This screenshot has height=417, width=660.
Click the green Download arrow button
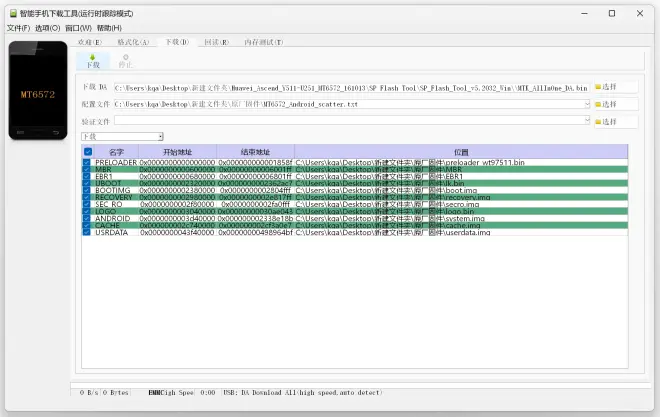tap(93, 61)
